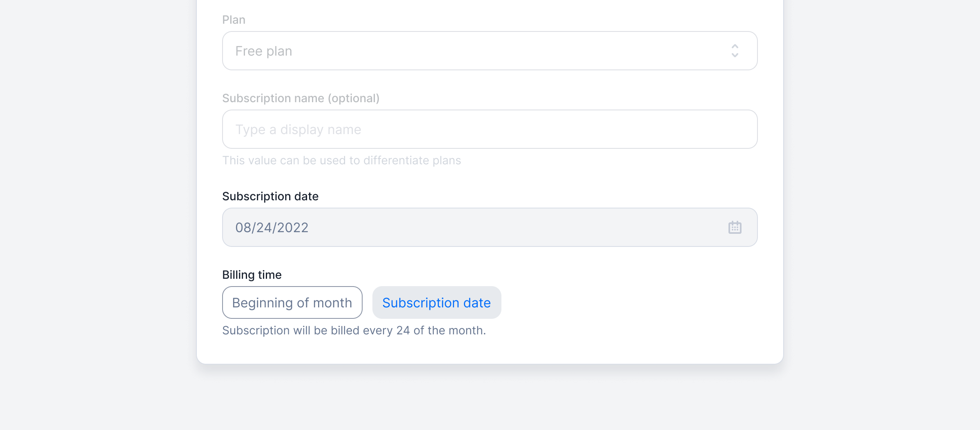980x430 pixels.
Task: Focus the Subscription name input field
Action: point(490,129)
